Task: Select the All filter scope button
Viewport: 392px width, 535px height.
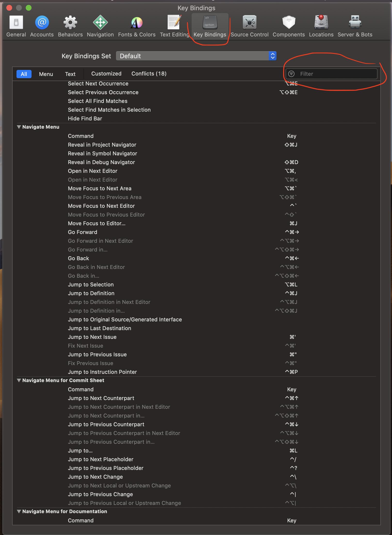Action: [24, 74]
